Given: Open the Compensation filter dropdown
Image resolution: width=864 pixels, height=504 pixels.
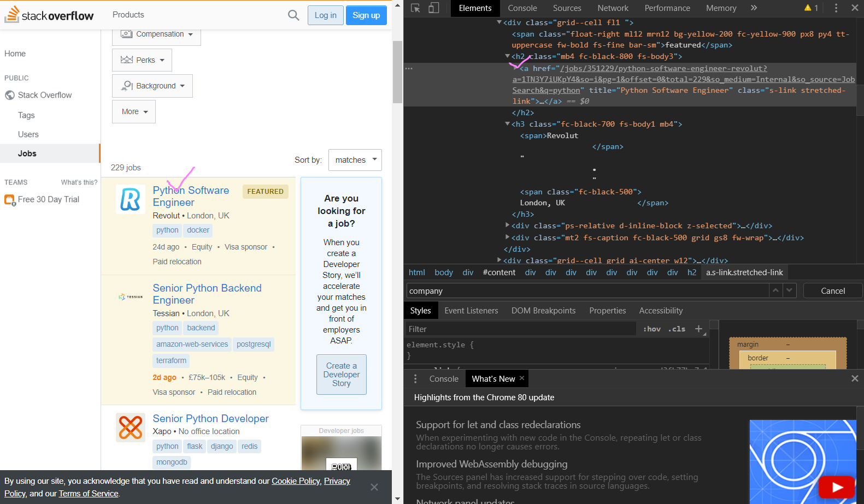Looking at the screenshot, I should [156, 34].
